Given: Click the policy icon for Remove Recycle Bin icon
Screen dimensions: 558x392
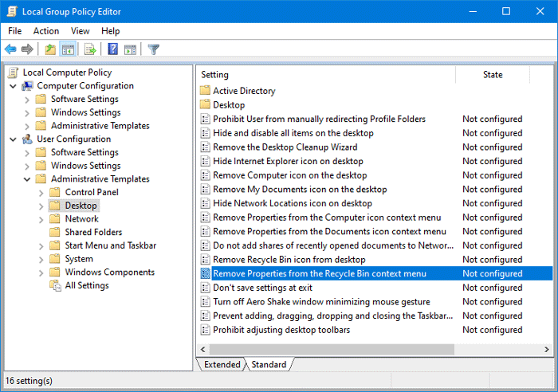Looking at the screenshot, I should pyautogui.click(x=205, y=259).
